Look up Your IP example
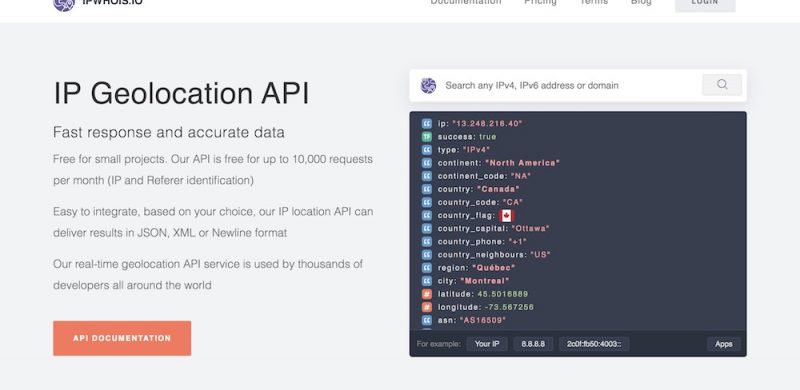 point(487,344)
